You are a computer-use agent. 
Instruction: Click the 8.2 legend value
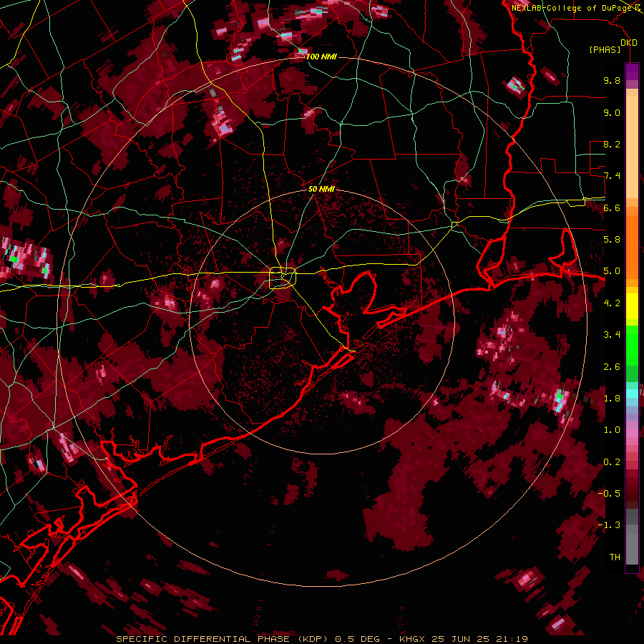[612, 144]
